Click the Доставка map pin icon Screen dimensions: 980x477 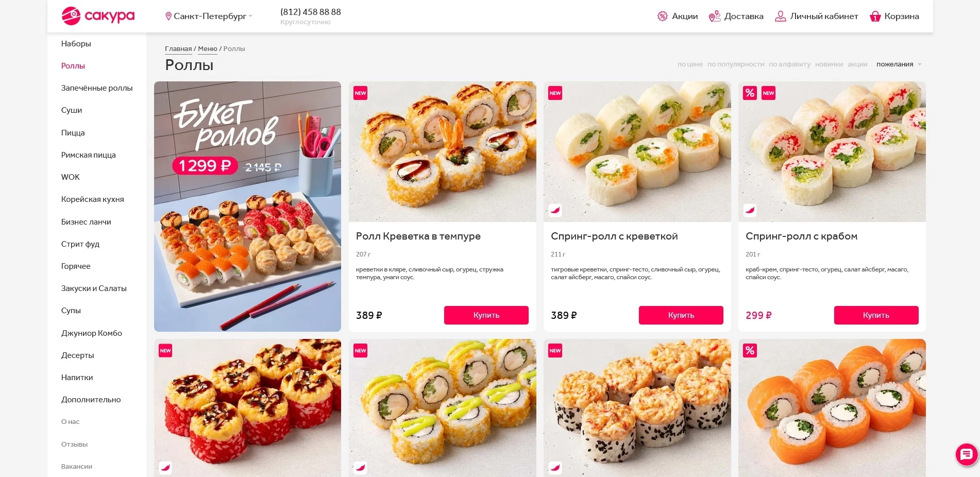(715, 16)
